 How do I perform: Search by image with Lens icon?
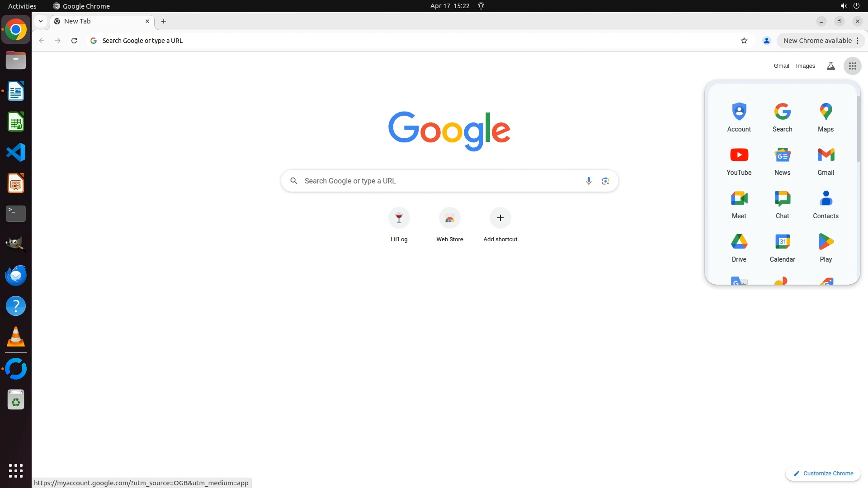605,181
